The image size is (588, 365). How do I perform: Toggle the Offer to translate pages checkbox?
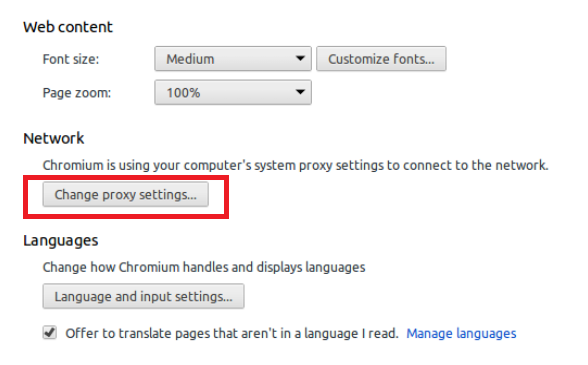coord(50,332)
